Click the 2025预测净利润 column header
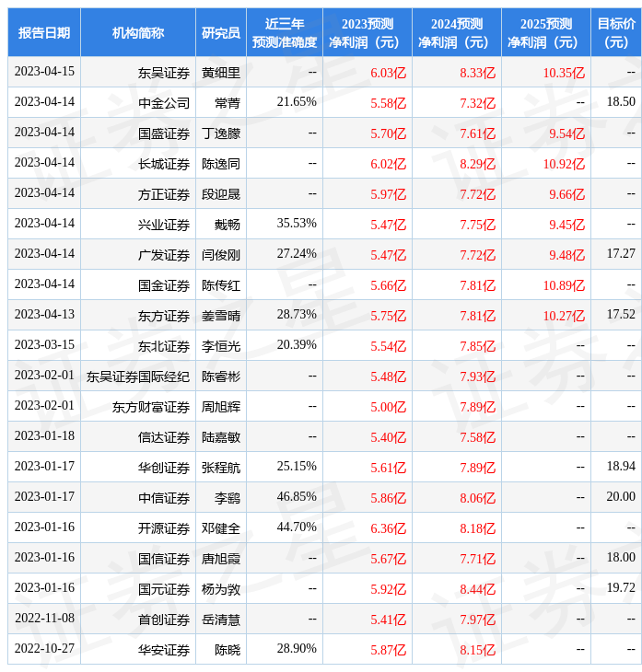 [546, 32]
